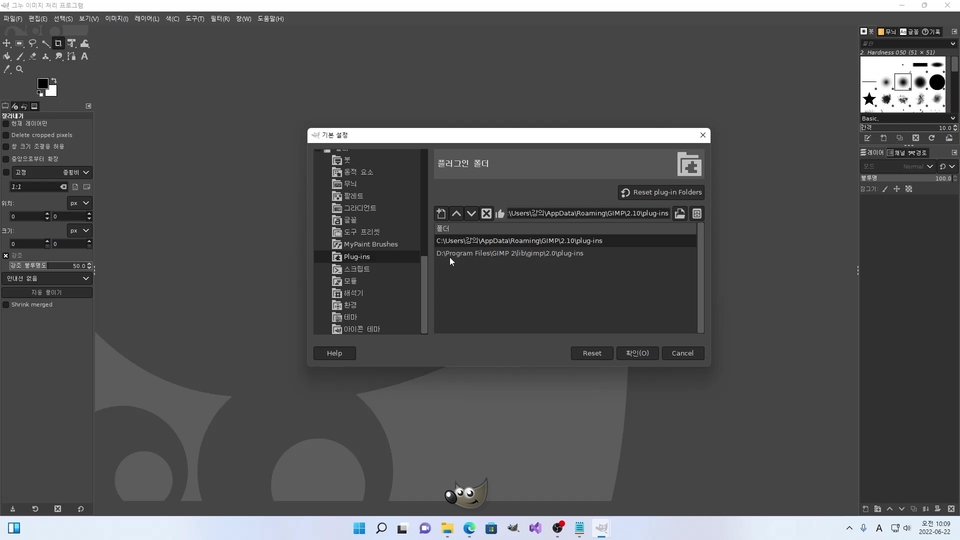Move selected plug-in folder up
The image size is (960, 540).
click(x=456, y=214)
